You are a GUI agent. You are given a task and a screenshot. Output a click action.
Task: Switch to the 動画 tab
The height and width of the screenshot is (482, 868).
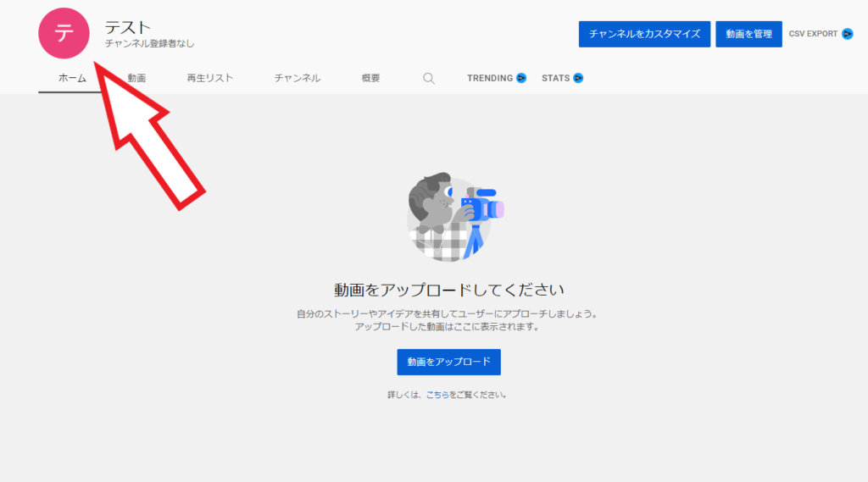coord(136,78)
